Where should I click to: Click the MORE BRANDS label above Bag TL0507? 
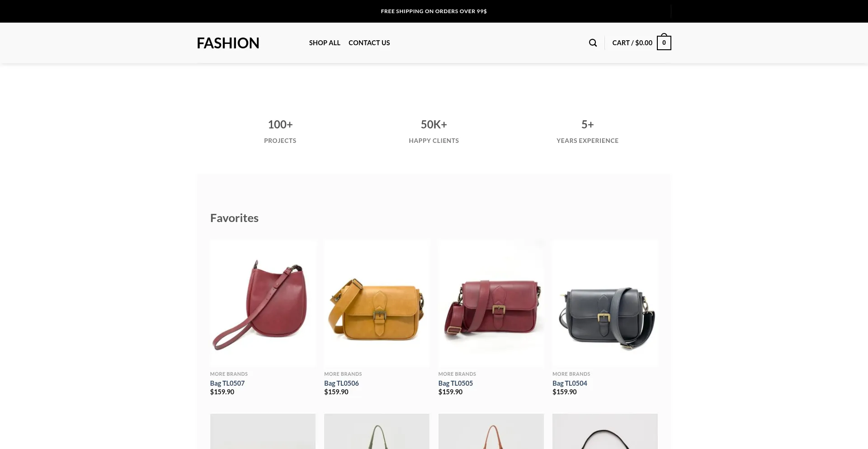click(x=229, y=374)
